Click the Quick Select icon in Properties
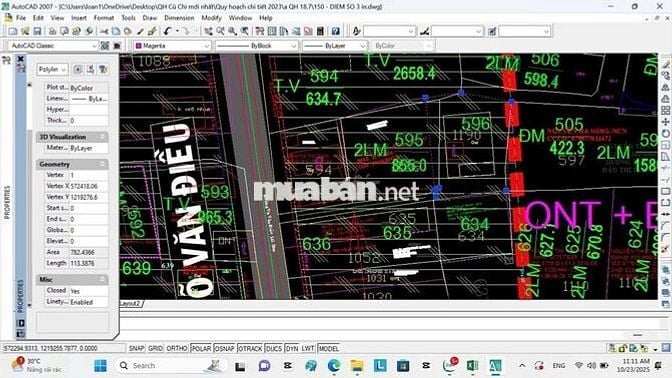 (x=103, y=69)
